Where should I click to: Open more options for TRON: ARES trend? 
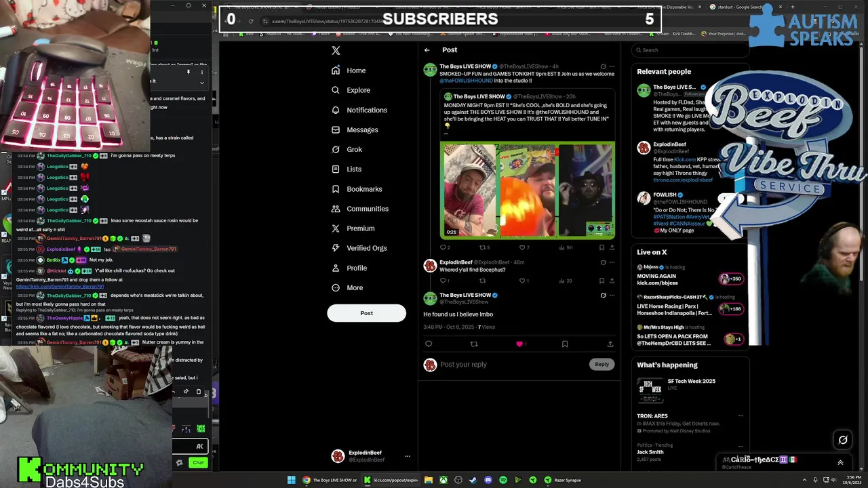(741, 416)
